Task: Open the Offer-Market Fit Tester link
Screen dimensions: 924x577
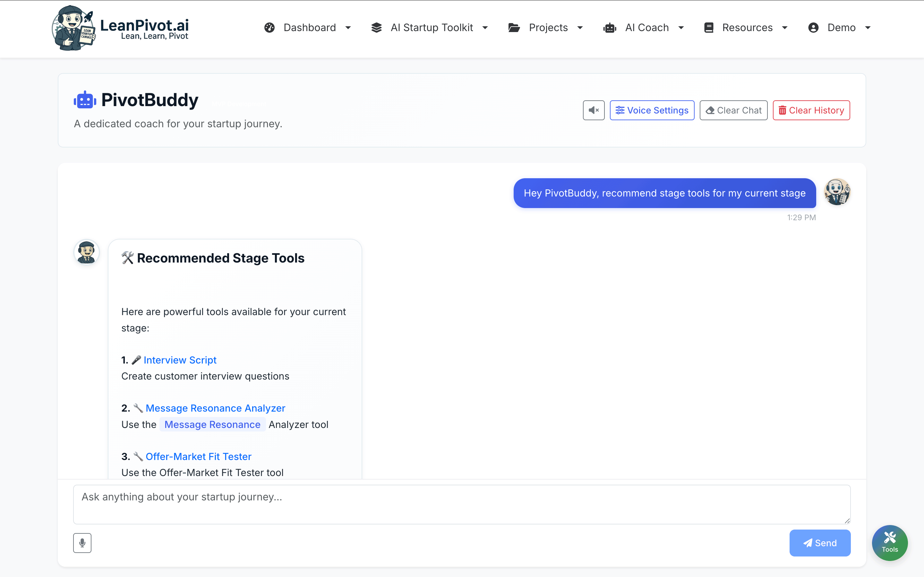Action: click(x=198, y=456)
